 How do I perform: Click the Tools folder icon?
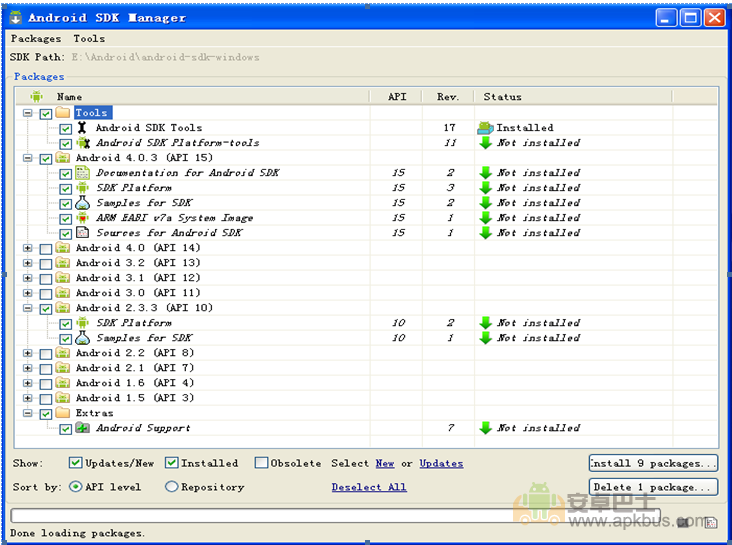point(63,112)
